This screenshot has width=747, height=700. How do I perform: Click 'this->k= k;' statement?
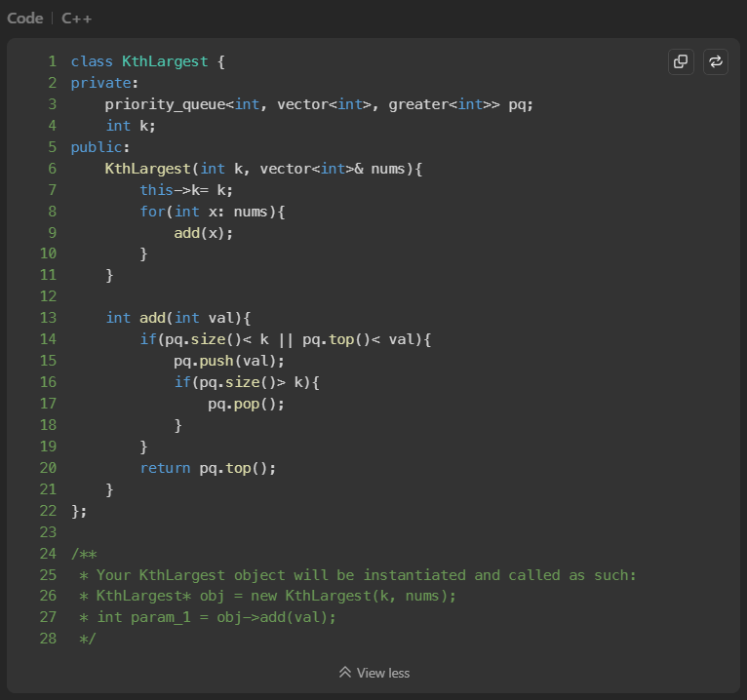click(186, 190)
